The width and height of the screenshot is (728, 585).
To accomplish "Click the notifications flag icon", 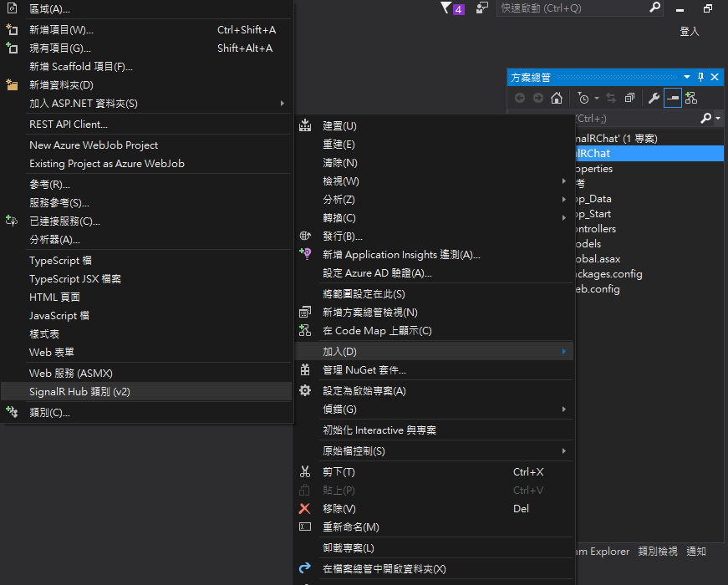I will (x=446, y=8).
